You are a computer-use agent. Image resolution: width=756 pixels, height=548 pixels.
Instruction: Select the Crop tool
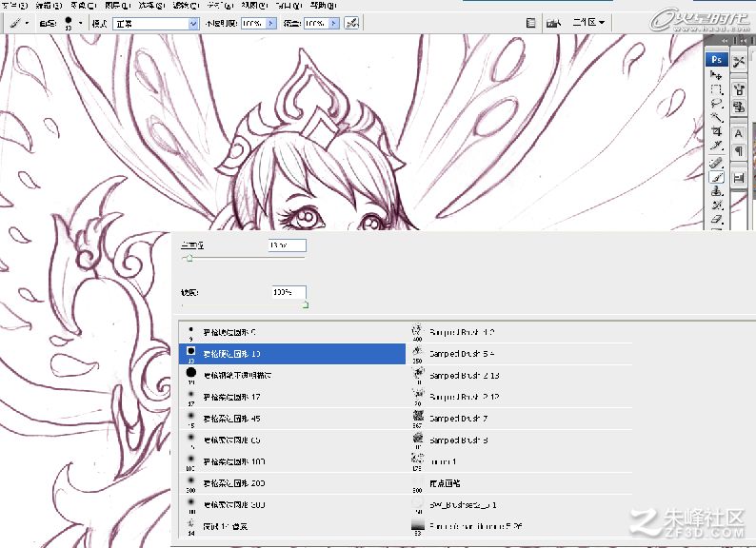pyautogui.click(x=716, y=131)
